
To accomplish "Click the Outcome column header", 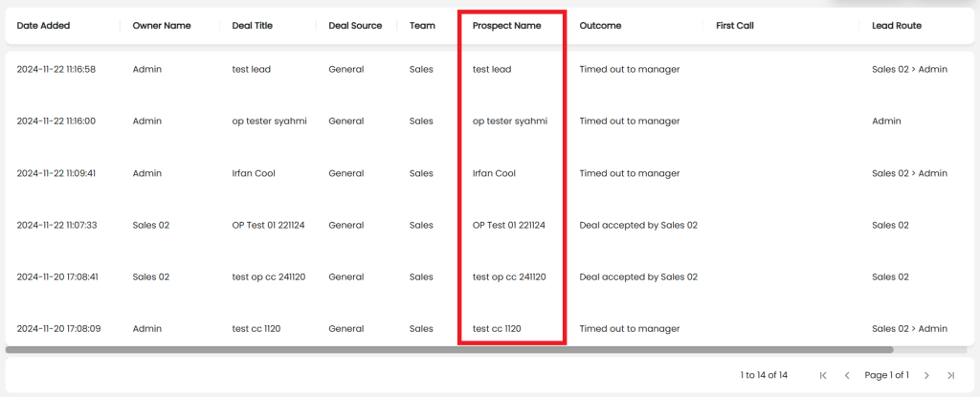I will coord(600,26).
